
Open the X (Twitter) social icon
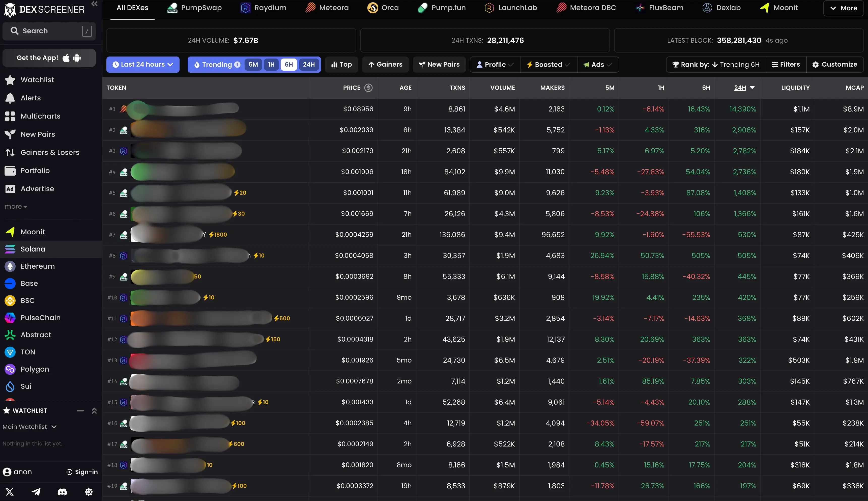coord(10,492)
